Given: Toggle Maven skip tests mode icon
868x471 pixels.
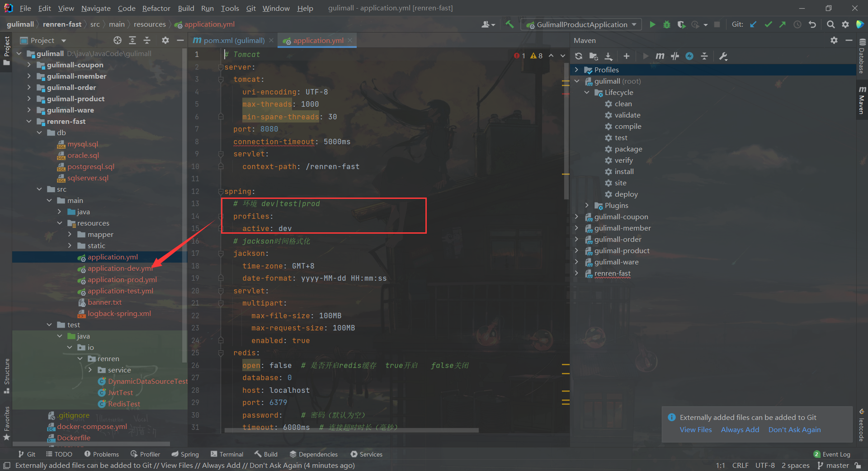Looking at the screenshot, I should pos(689,56).
